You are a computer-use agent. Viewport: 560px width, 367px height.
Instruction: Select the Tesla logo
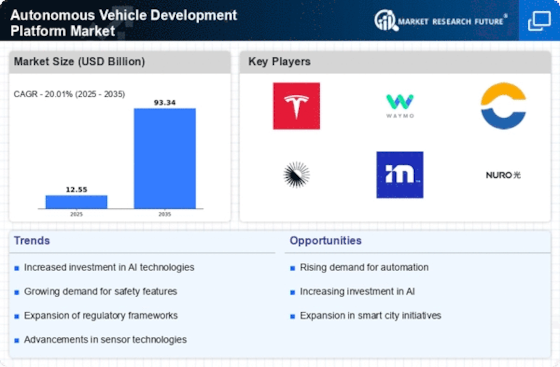[x=296, y=106]
